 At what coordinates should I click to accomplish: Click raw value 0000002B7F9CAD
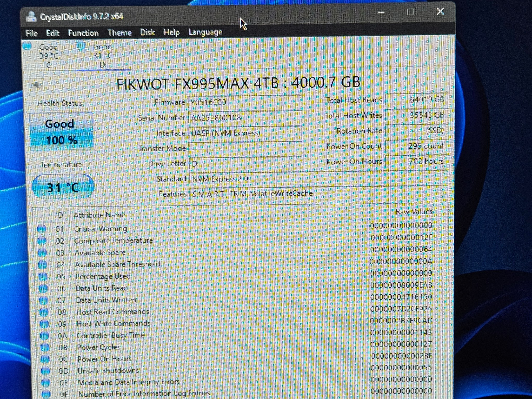(x=401, y=321)
